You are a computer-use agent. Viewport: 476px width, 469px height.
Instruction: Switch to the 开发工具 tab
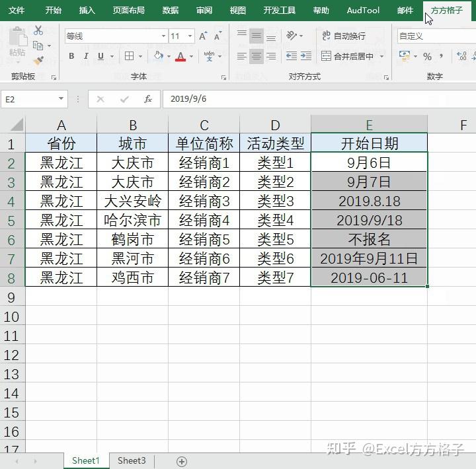coord(279,11)
